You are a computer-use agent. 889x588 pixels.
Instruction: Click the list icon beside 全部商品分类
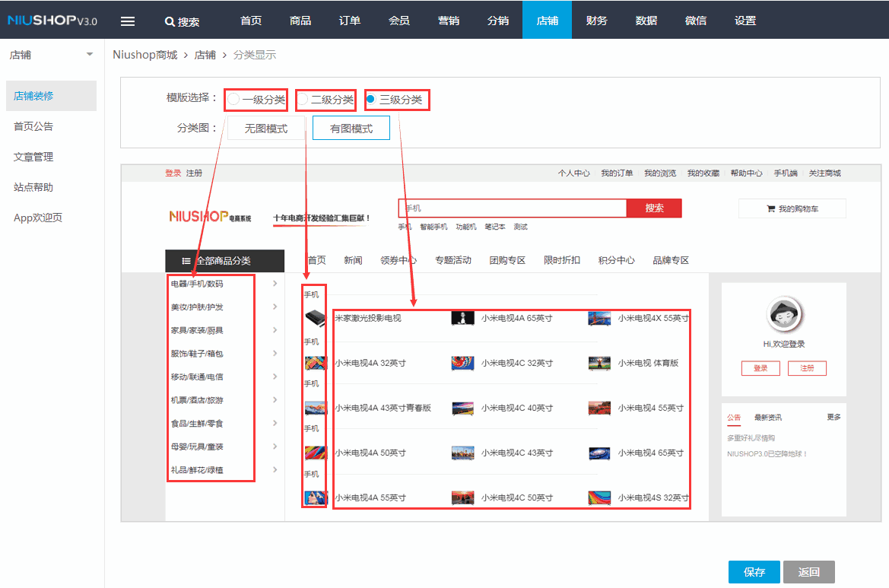tap(186, 261)
